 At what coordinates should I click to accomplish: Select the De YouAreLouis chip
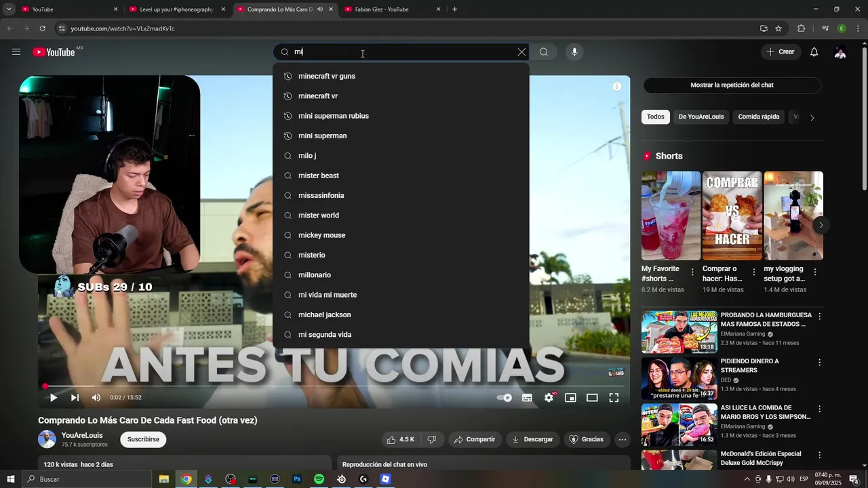[701, 117]
